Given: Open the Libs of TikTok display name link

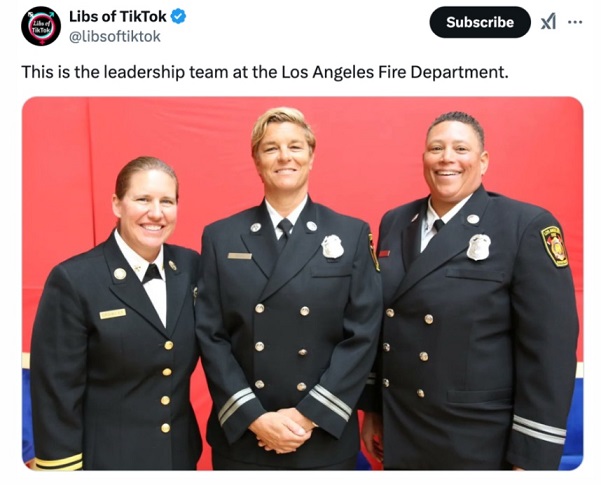Looking at the screenshot, I should [118, 16].
